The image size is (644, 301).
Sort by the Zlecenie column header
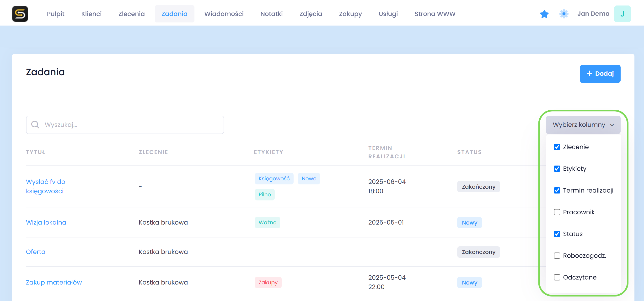153,152
